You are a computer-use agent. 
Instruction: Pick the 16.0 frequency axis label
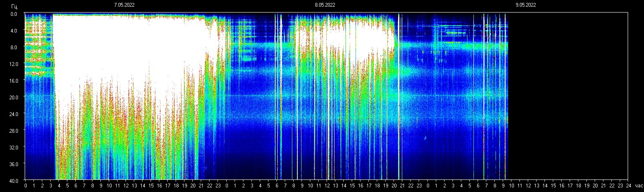click(x=13, y=81)
